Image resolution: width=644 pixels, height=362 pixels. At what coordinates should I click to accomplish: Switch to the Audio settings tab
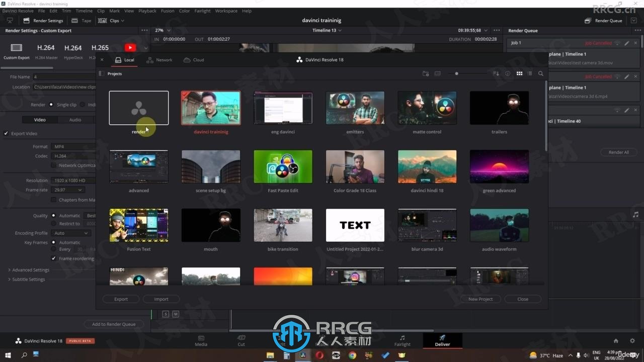coord(75,120)
